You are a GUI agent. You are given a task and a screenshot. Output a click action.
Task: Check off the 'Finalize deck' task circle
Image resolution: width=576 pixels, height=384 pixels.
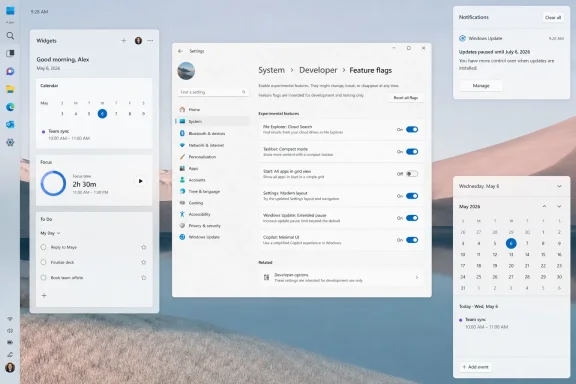pos(43,262)
